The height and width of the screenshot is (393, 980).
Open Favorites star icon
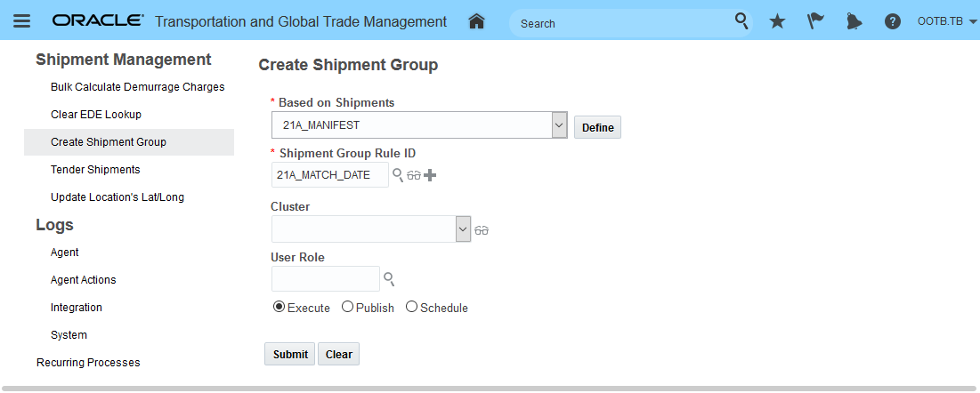click(x=777, y=21)
